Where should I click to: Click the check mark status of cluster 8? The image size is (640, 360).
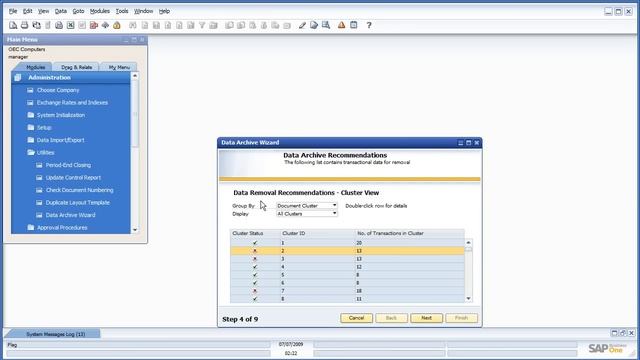pos(255,299)
